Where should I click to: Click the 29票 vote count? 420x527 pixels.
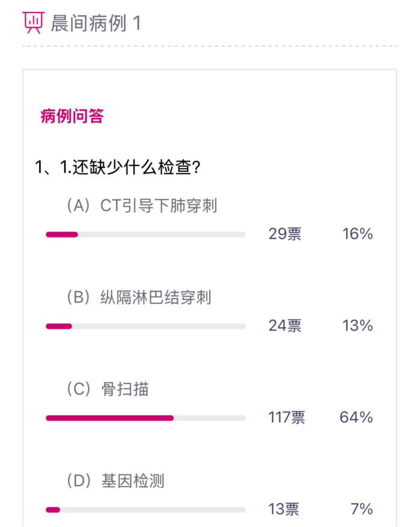[x=285, y=234]
